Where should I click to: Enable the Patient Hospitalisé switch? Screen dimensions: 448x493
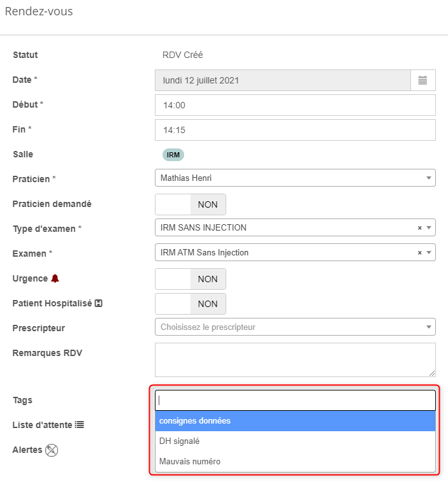coord(190,304)
